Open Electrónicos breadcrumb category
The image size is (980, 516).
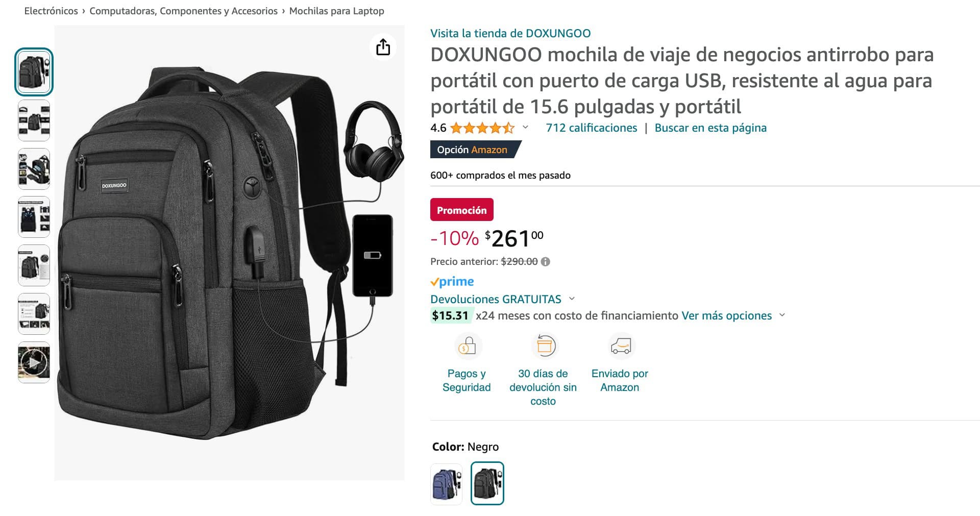click(x=51, y=11)
